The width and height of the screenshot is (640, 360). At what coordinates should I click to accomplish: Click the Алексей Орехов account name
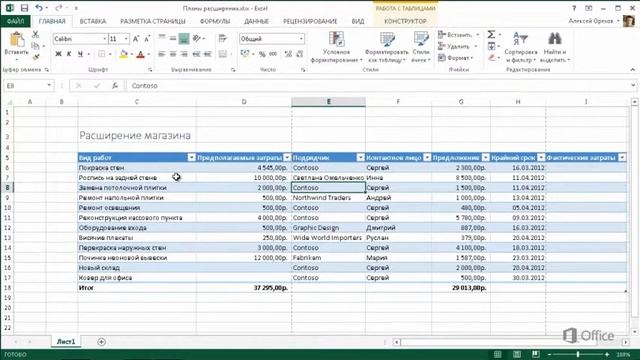click(591, 20)
